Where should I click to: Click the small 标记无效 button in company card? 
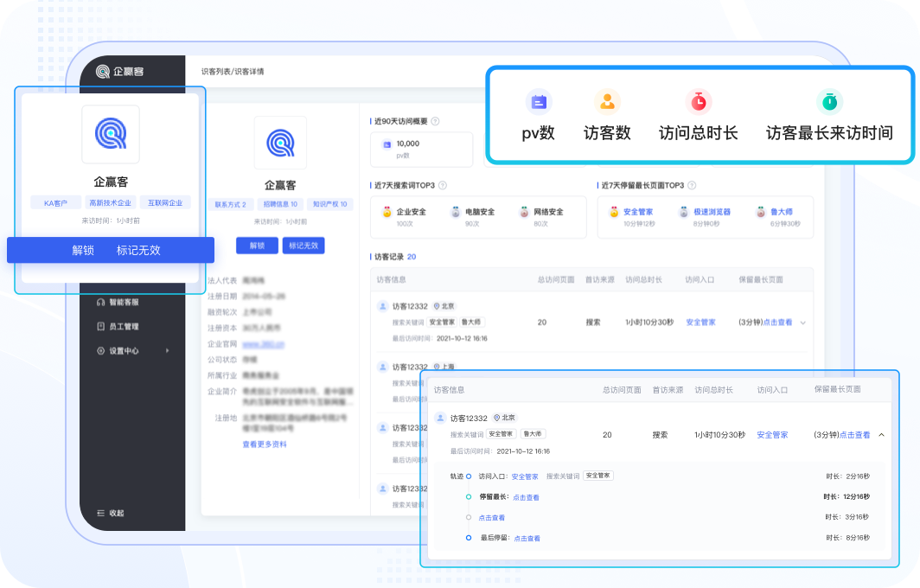click(x=303, y=246)
